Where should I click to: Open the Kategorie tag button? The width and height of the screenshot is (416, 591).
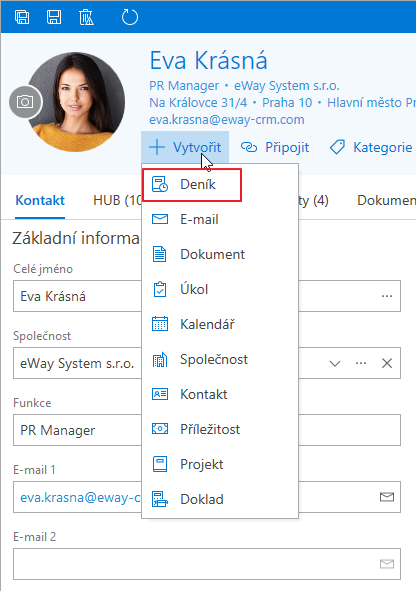click(371, 147)
